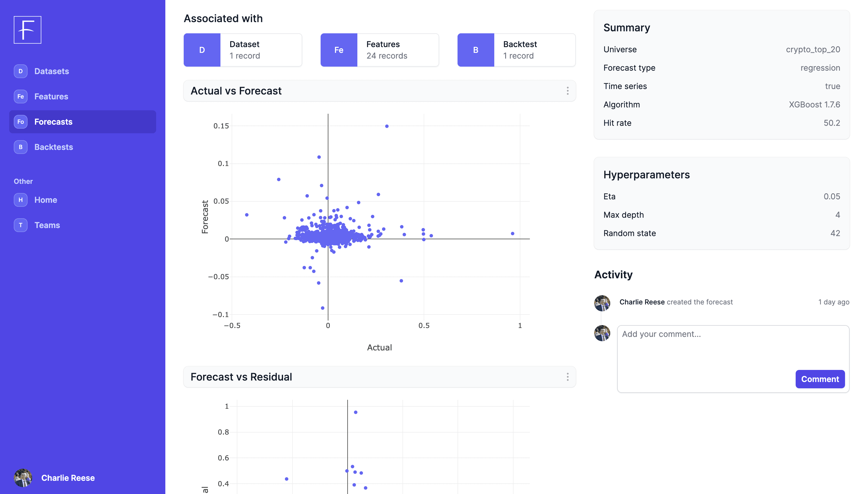The height and width of the screenshot is (494, 868).
Task: Click the avatar beside comment box
Action: (x=602, y=333)
